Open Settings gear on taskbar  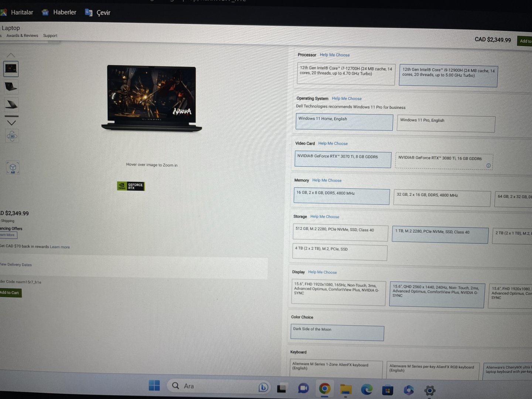[430, 391]
